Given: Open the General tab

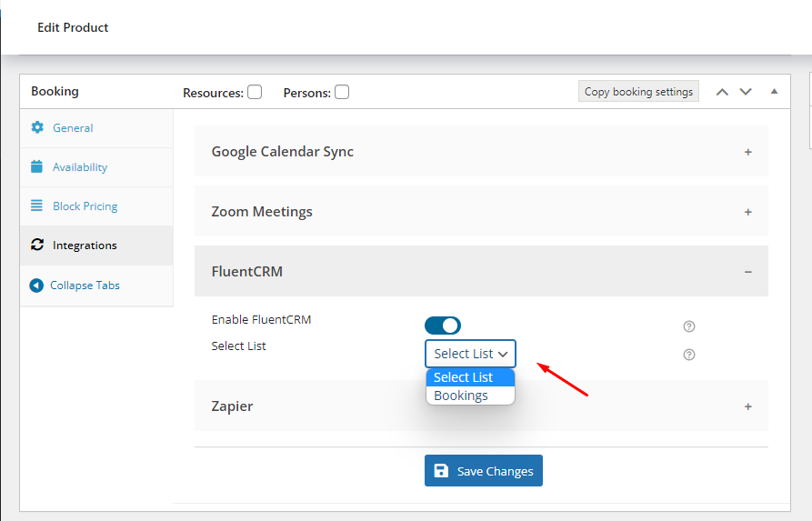Looking at the screenshot, I should (x=96, y=128).
